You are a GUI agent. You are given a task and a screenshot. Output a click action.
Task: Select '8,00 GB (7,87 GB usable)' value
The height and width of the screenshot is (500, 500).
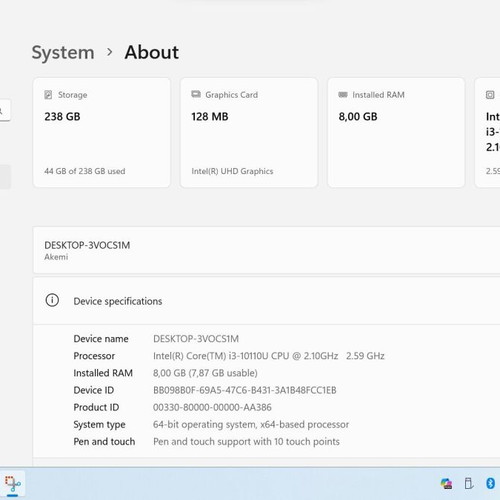tap(205, 373)
